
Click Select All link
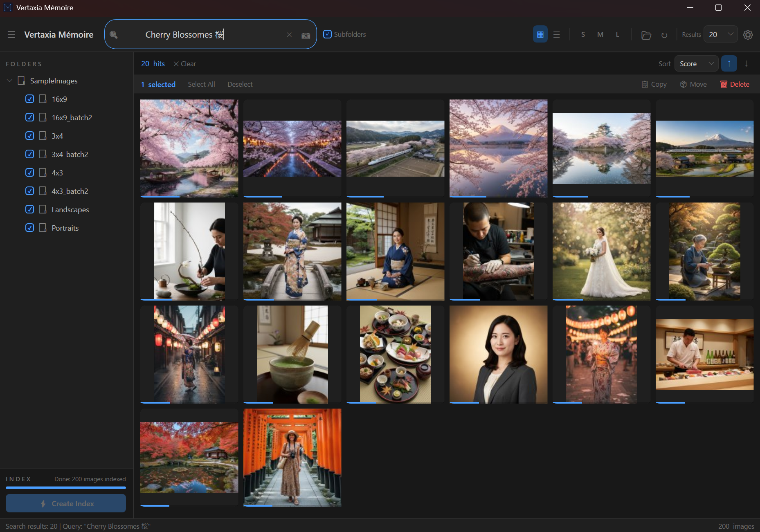click(x=201, y=84)
